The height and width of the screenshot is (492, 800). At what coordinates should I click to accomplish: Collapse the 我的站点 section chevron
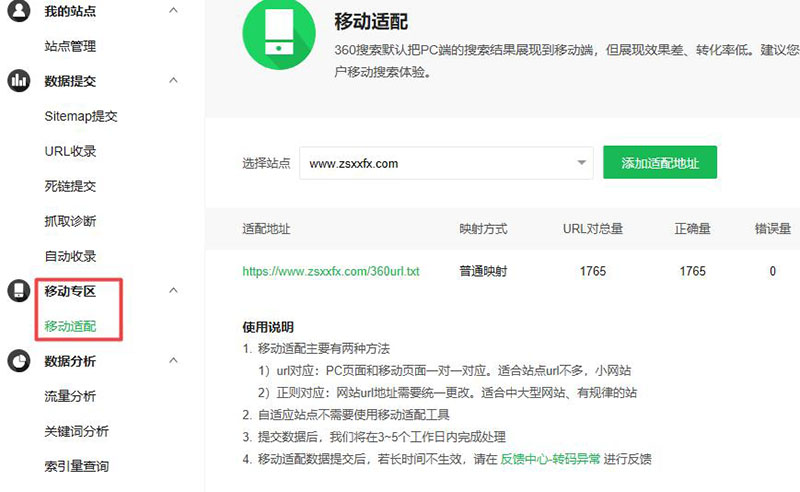173,10
